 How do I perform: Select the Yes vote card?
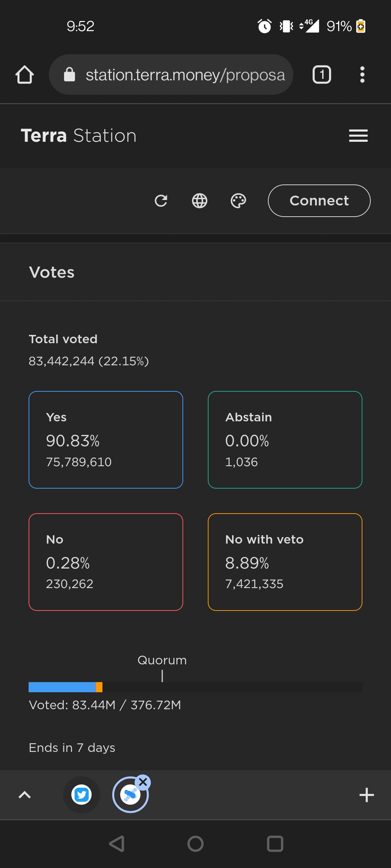coord(106,440)
